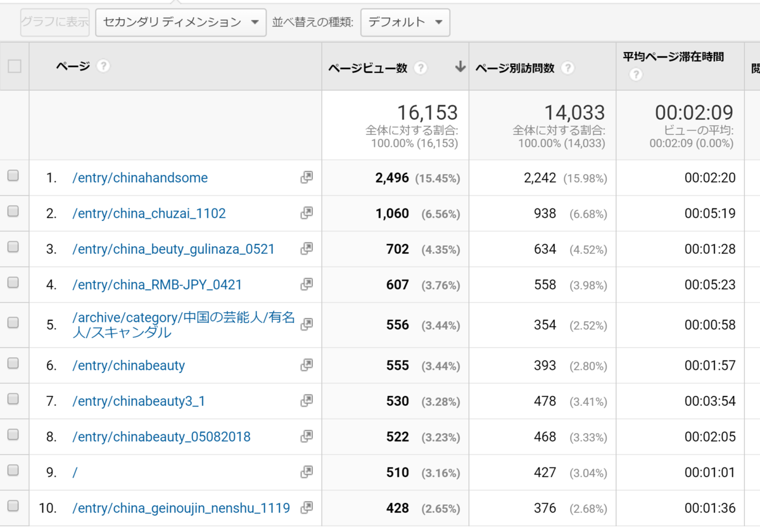Image resolution: width=760 pixels, height=532 pixels.
Task: Open the / root page link
Action: point(75,472)
